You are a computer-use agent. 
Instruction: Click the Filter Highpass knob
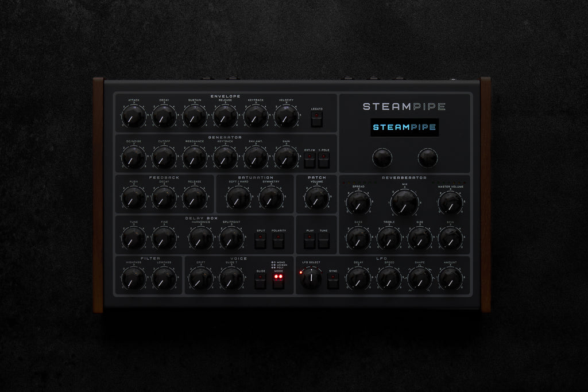click(x=133, y=278)
